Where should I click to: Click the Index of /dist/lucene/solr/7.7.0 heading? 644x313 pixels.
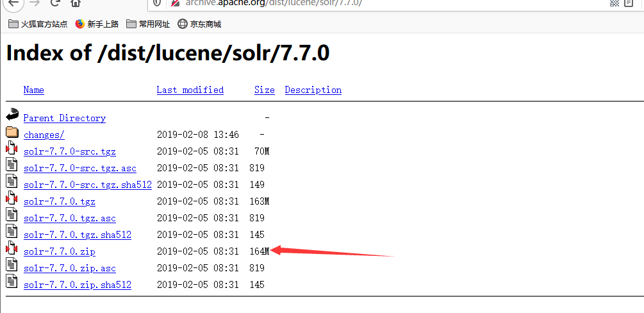coord(168,53)
